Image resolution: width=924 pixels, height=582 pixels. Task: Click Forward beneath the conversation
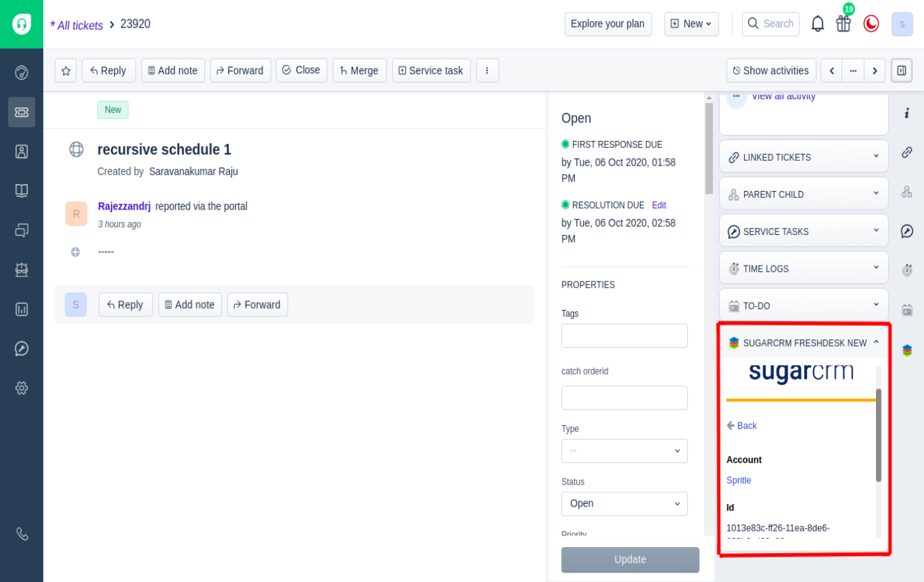tap(257, 305)
